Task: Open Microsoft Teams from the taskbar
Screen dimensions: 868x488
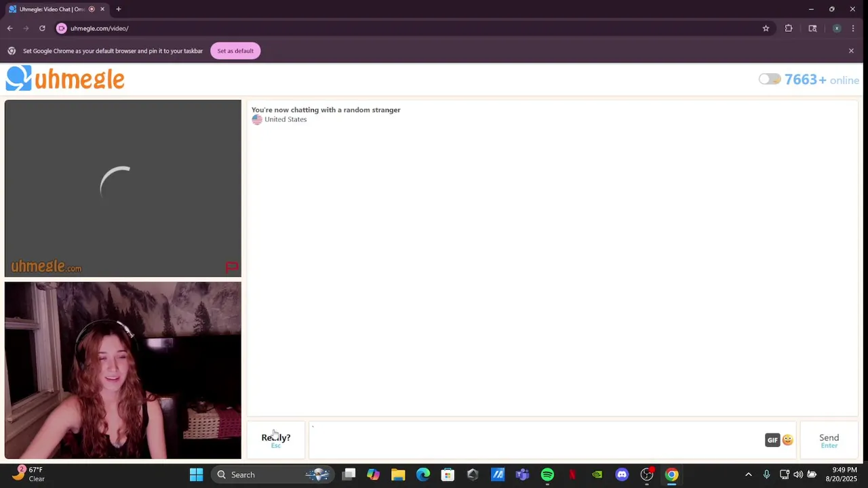Action: 522,474
